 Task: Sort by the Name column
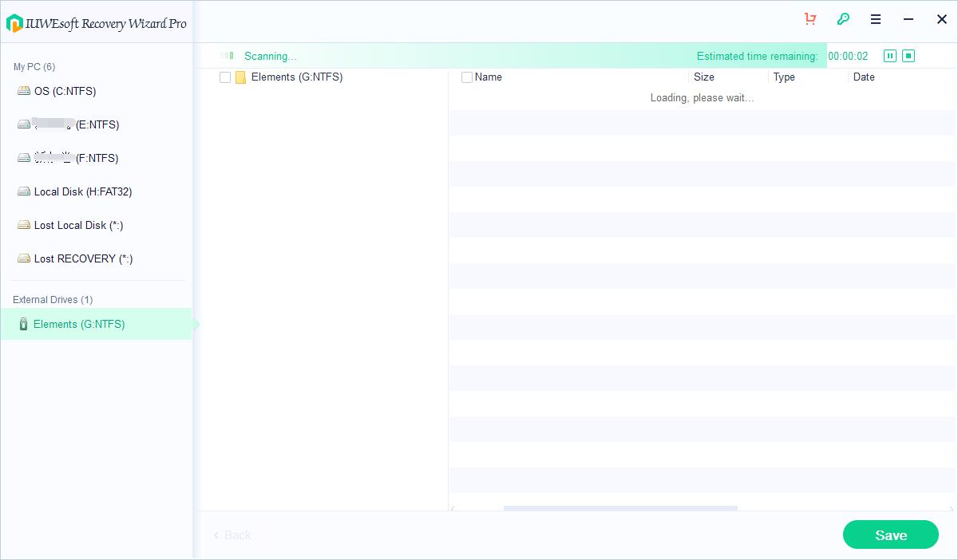pyautogui.click(x=488, y=77)
